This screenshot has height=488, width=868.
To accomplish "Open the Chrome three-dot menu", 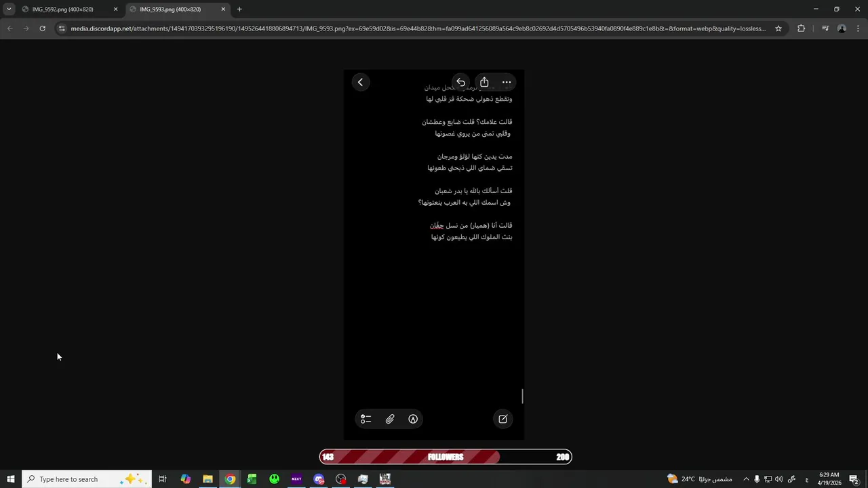I will point(859,28).
